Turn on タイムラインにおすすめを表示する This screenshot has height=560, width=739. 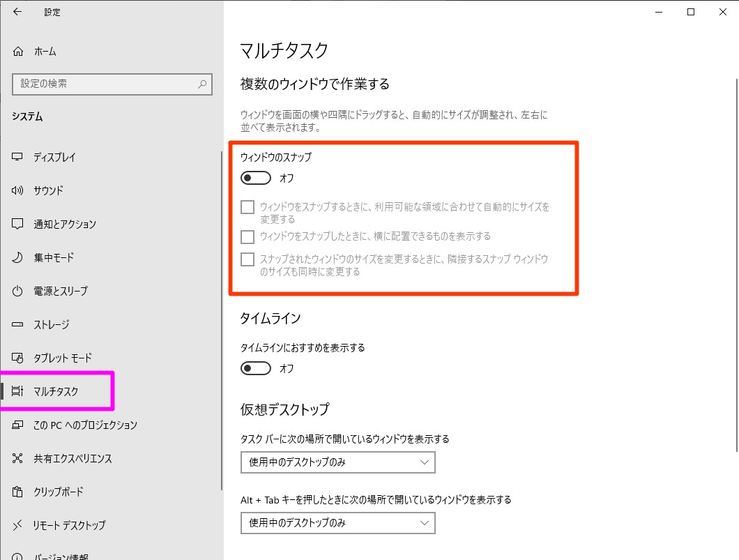[x=256, y=368]
